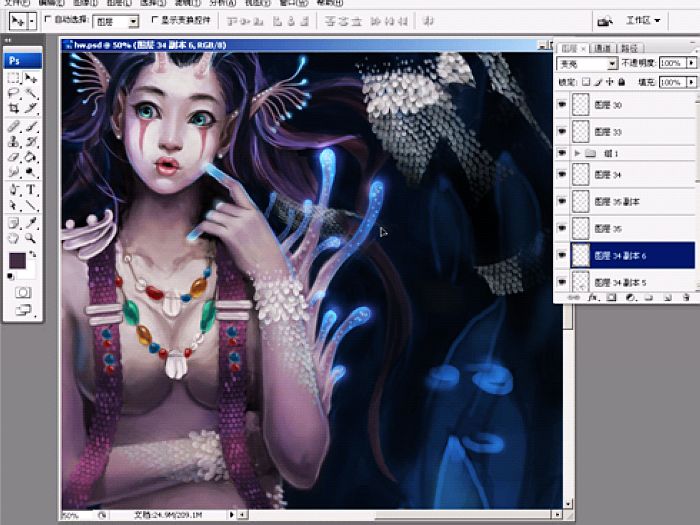Change the screen mode in the toolbox
This screenshot has width=700, height=525.
[x=23, y=309]
